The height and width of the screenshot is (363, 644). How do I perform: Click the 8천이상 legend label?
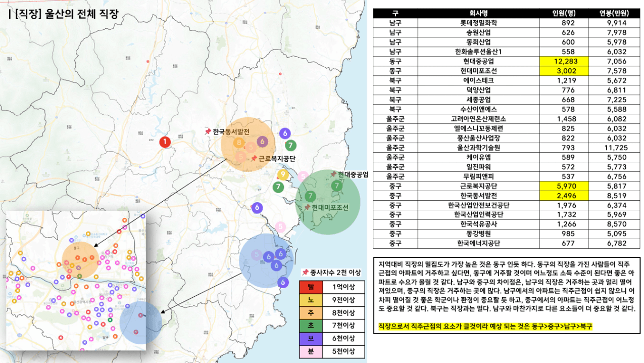coord(343,313)
